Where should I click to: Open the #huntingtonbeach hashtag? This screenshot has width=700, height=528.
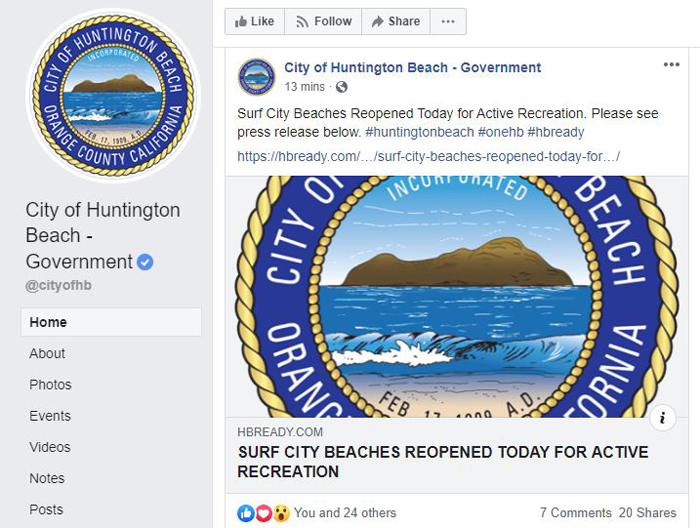pos(420,132)
